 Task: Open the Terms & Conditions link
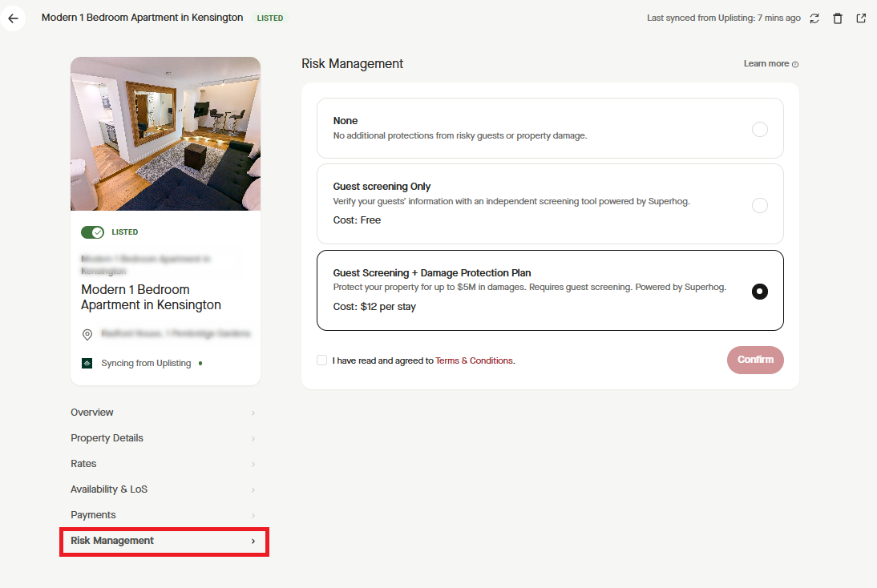point(474,360)
